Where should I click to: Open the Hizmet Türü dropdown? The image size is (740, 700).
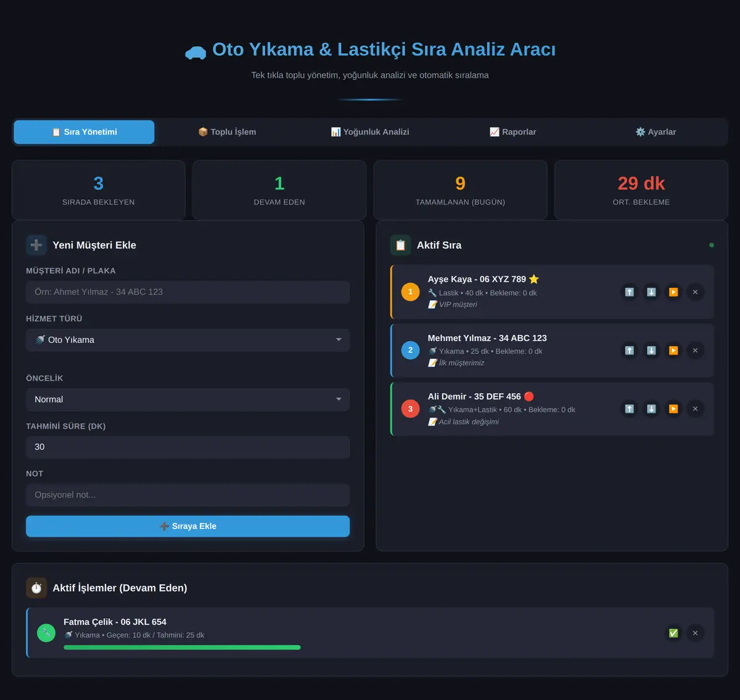point(188,340)
